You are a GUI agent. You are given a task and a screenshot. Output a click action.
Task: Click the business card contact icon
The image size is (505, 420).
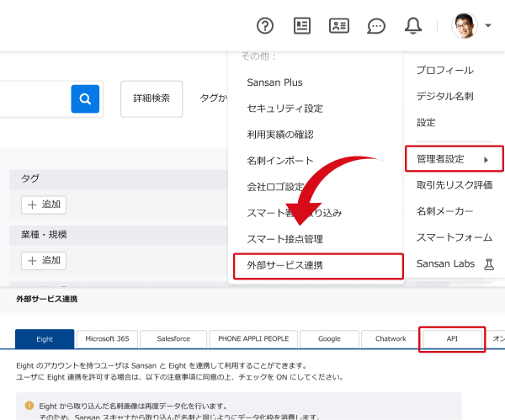pyautogui.click(x=339, y=25)
